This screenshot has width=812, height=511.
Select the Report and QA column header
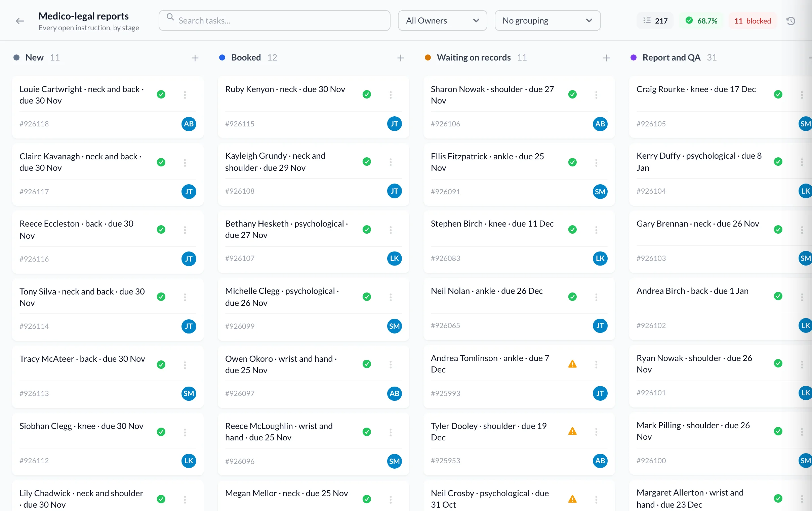672,58
